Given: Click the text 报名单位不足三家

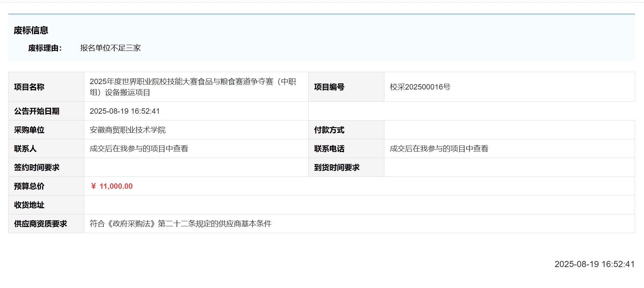Looking at the screenshot, I should tap(110, 48).
